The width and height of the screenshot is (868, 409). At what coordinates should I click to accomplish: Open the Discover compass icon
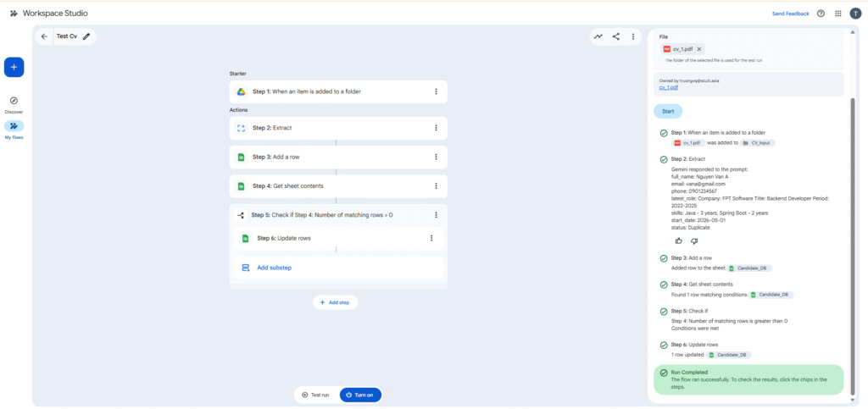pos(14,101)
